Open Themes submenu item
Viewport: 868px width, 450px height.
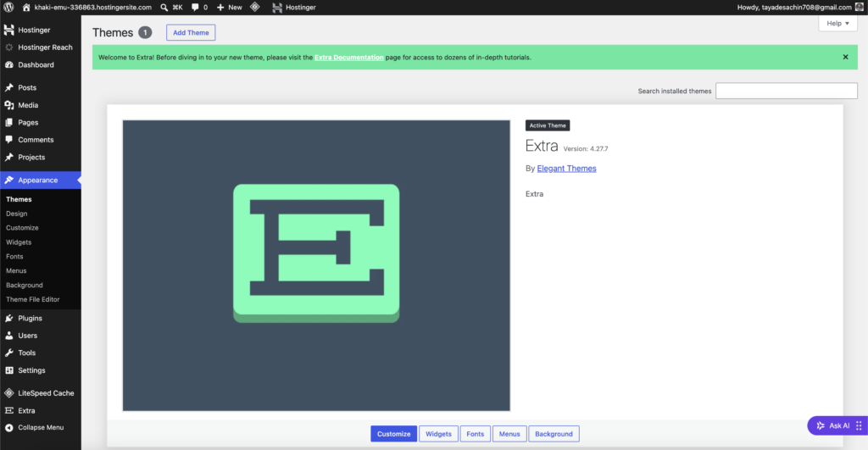pyautogui.click(x=19, y=199)
